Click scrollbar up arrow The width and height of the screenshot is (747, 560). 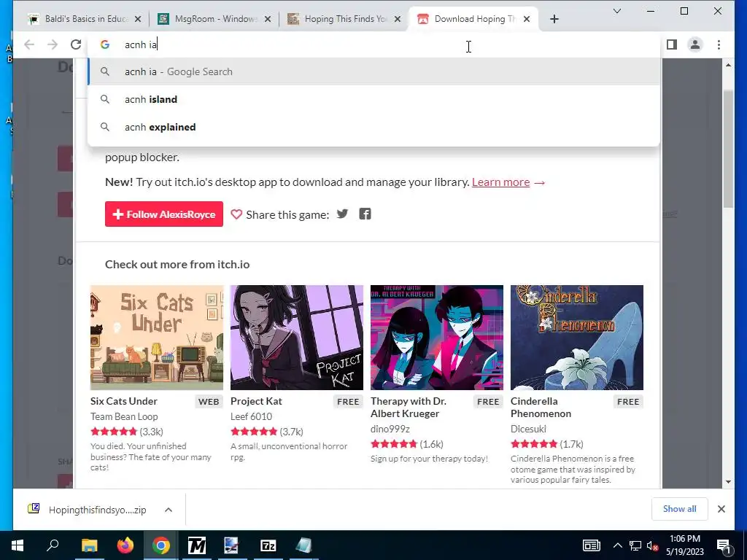(728, 65)
